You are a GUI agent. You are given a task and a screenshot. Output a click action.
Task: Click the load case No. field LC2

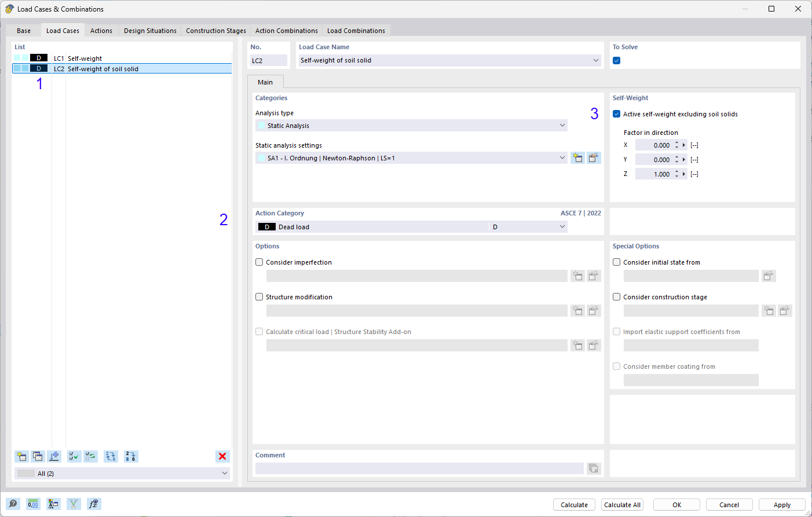click(x=269, y=61)
